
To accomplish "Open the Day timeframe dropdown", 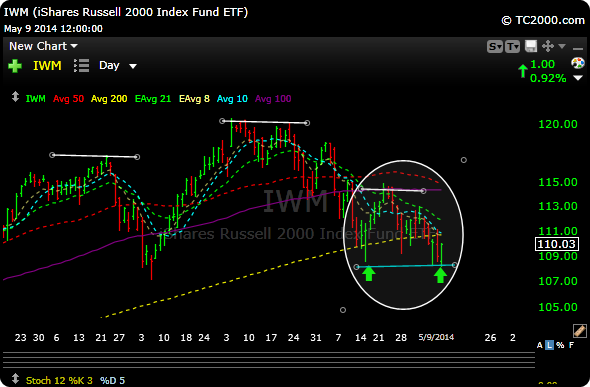I will [118, 65].
